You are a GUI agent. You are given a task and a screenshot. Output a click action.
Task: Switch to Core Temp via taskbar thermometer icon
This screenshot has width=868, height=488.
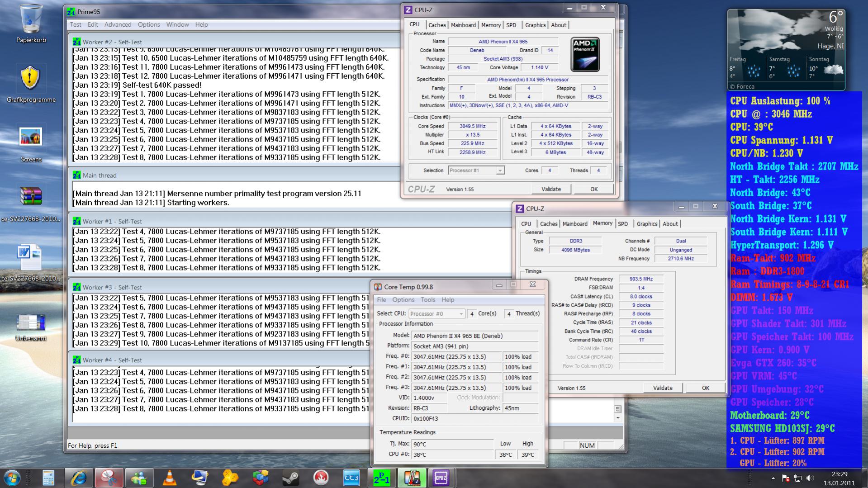(411, 478)
